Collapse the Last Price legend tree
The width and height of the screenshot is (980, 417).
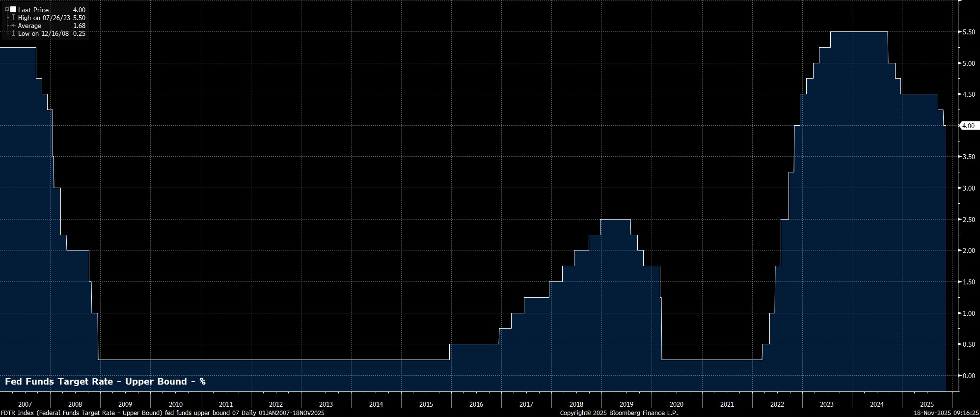(7, 10)
